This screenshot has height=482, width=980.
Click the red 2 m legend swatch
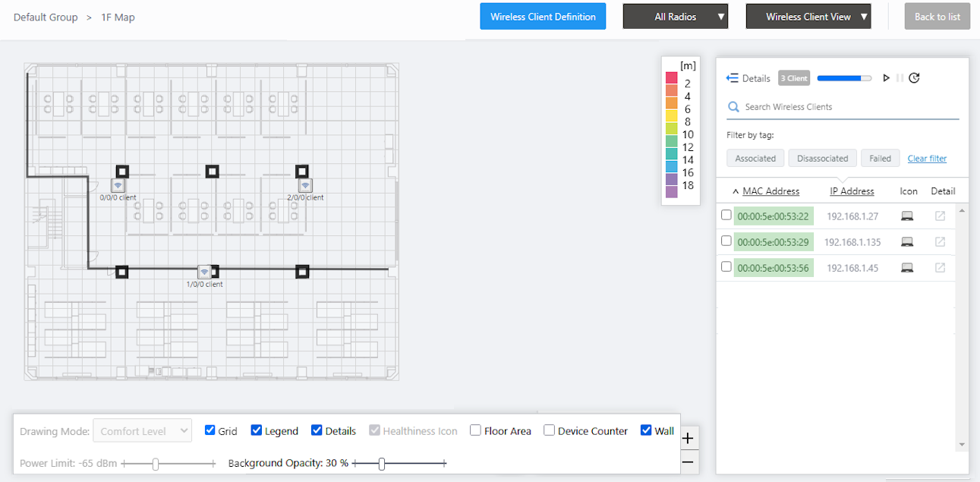(671, 78)
